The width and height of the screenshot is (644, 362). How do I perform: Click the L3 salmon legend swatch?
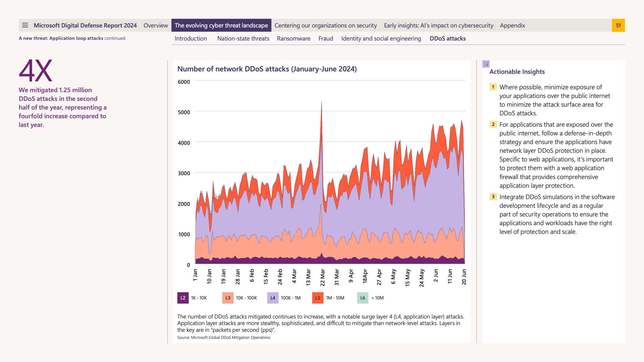[x=228, y=298]
